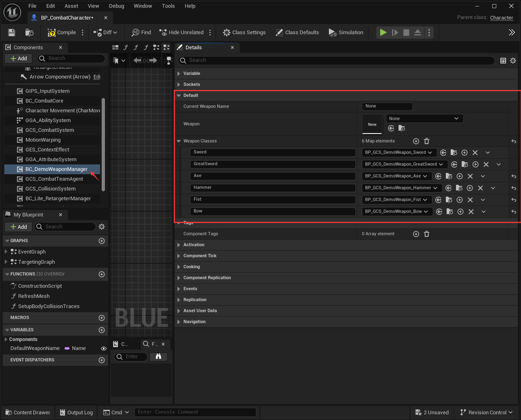
Task: Open BP_GCS_DemoWeapon_Axe class dropdown
Action: tap(396, 176)
